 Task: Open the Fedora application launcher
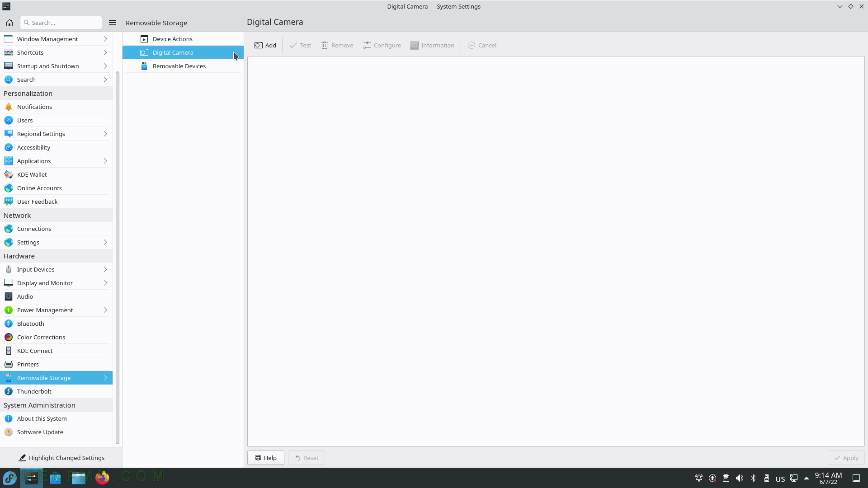pos(10,478)
